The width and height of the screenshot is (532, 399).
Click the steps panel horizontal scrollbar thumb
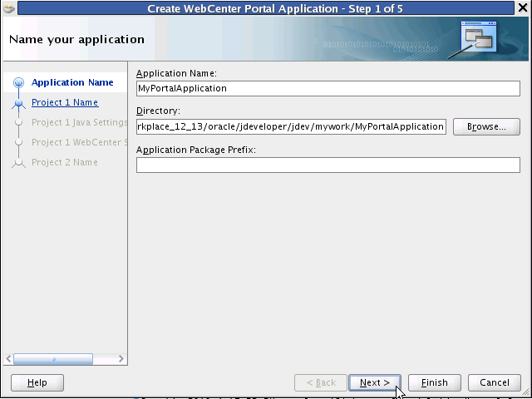pyautogui.click(x=53, y=359)
